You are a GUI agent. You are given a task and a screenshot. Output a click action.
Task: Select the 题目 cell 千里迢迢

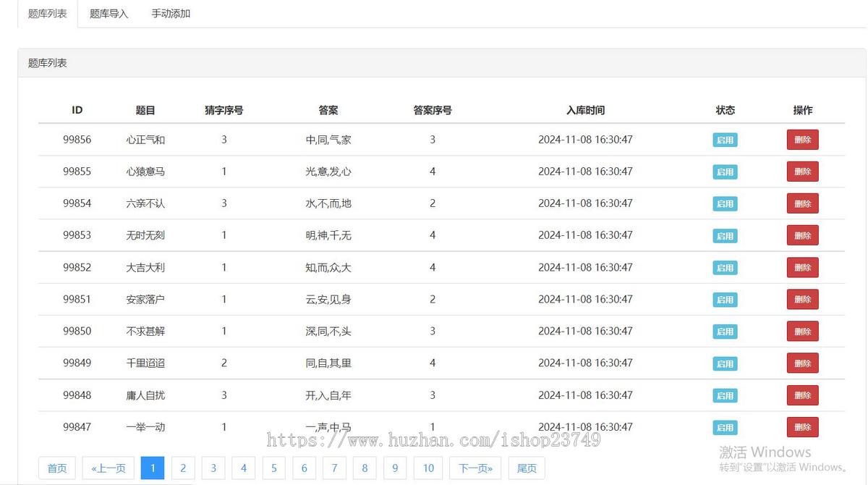click(x=145, y=363)
